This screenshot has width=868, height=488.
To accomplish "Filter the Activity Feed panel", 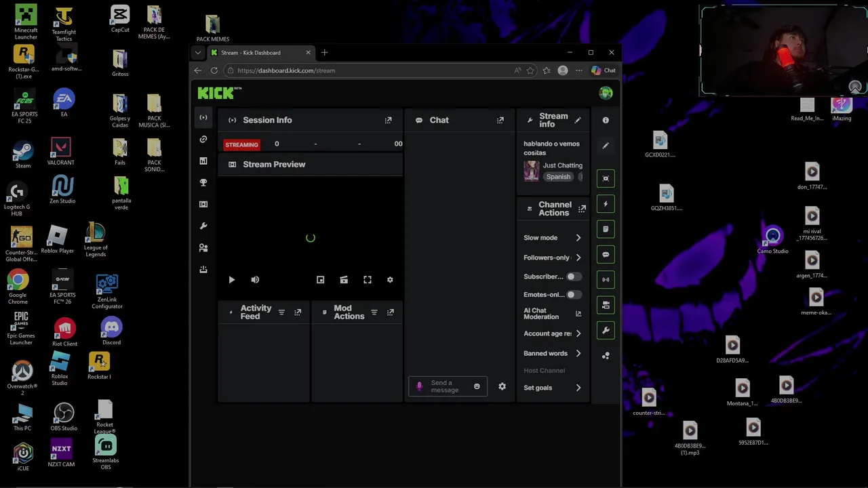I will pos(281,312).
